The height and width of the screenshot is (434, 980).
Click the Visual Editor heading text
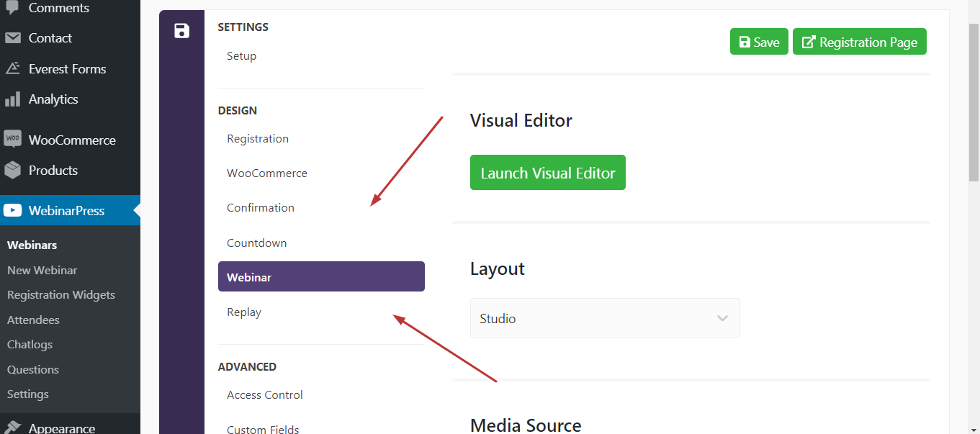(x=521, y=120)
